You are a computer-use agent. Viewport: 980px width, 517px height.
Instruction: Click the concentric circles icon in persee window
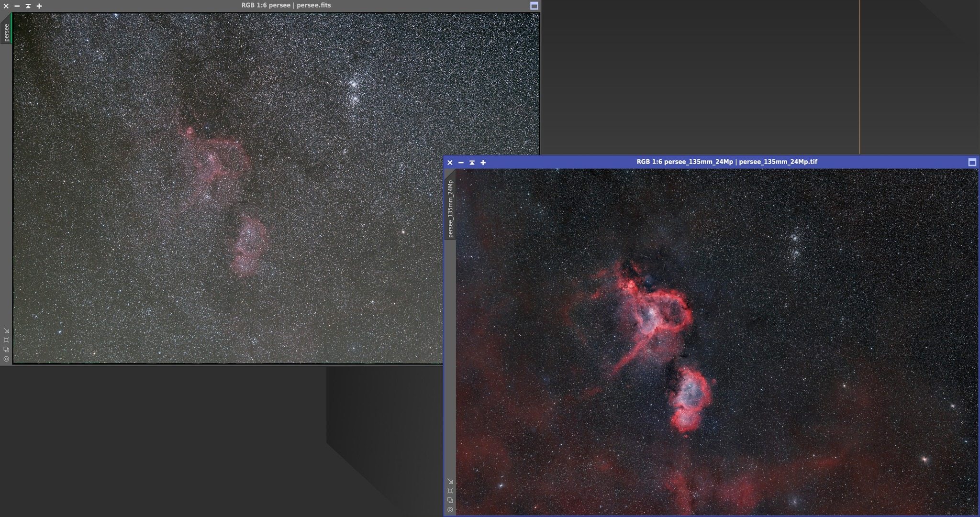[x=6, y=359]
